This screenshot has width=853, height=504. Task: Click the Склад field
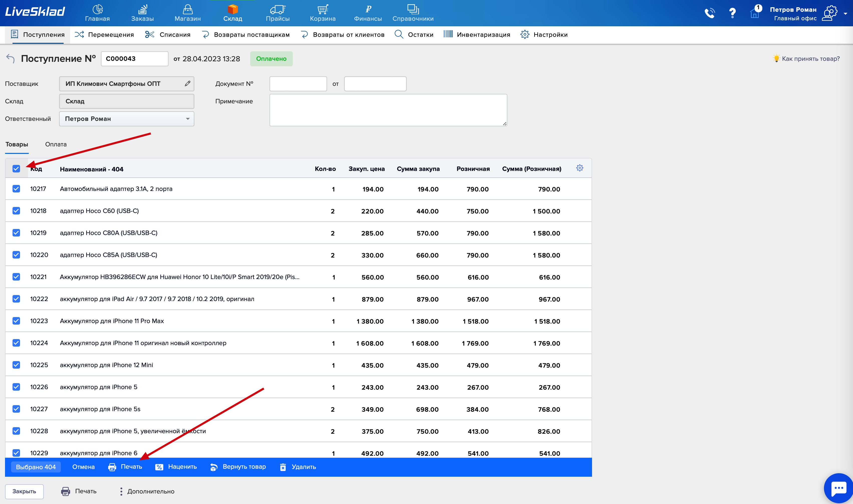click(127, 101)
